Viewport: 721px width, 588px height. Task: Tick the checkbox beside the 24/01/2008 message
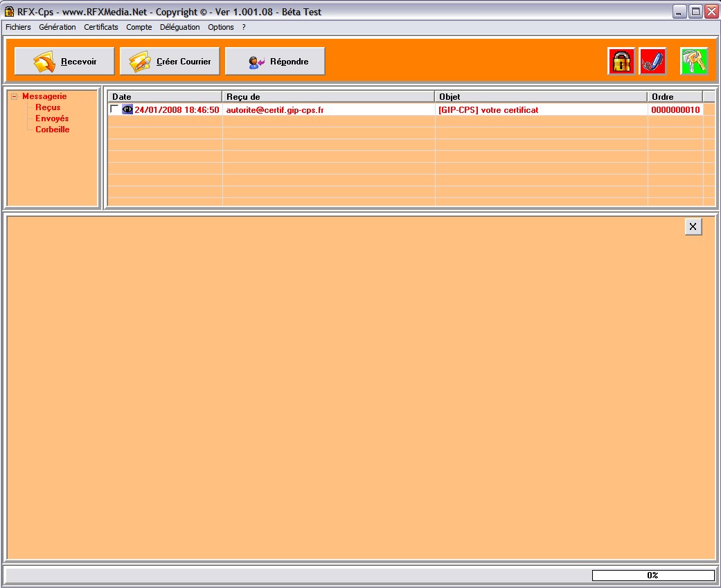(x=114, y=109)
